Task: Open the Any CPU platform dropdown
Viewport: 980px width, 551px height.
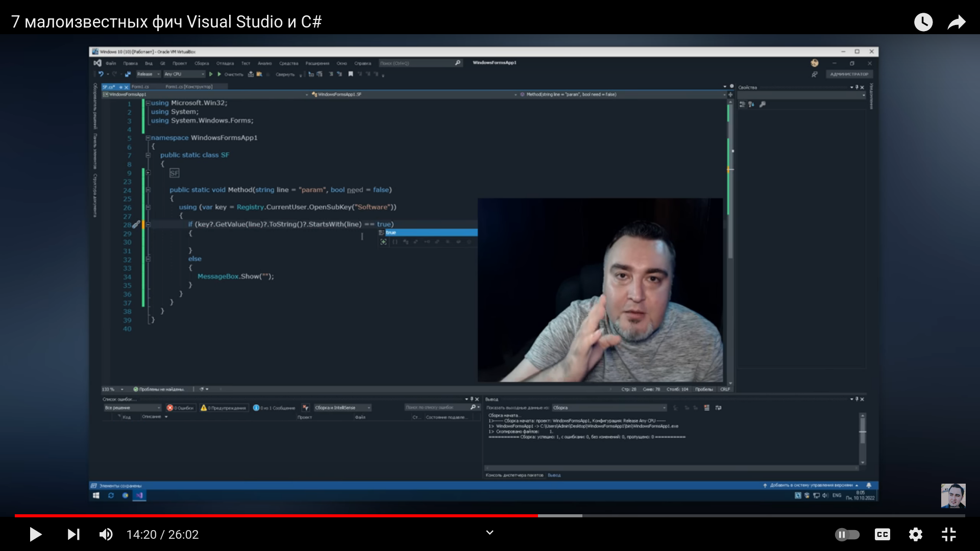Action: (x=184, y=74)
